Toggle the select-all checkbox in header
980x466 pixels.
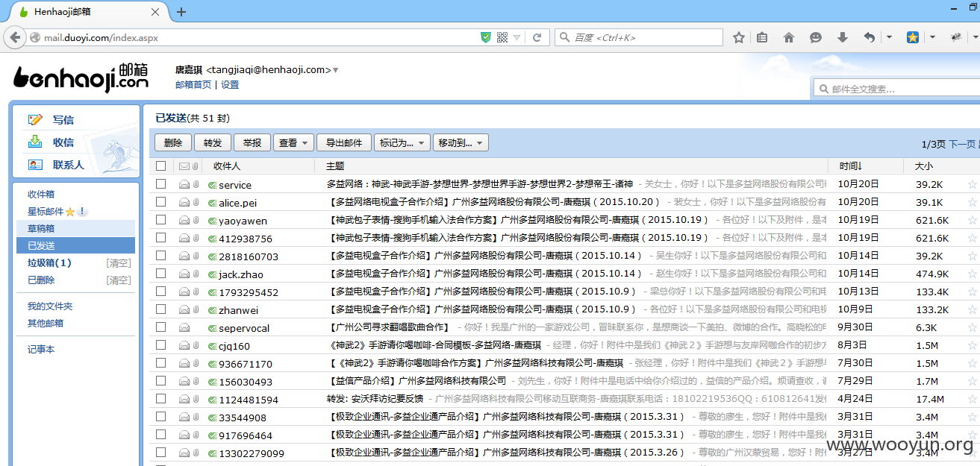click(x=160, y=166)
